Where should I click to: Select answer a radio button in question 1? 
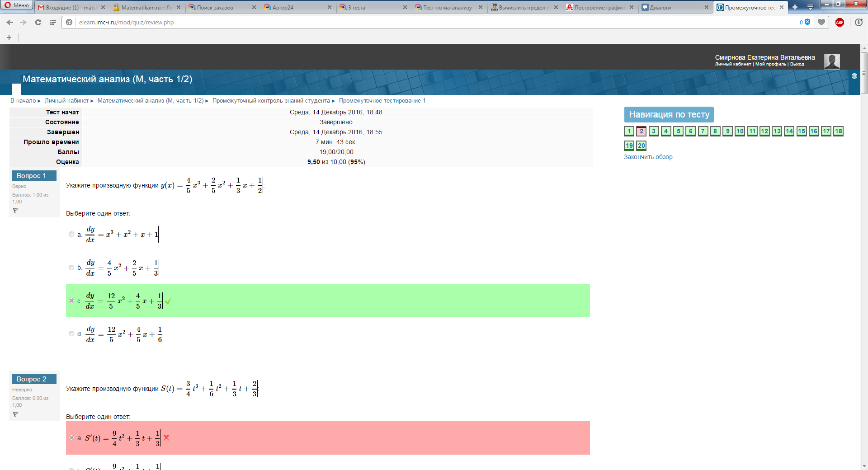click(71, 234)
